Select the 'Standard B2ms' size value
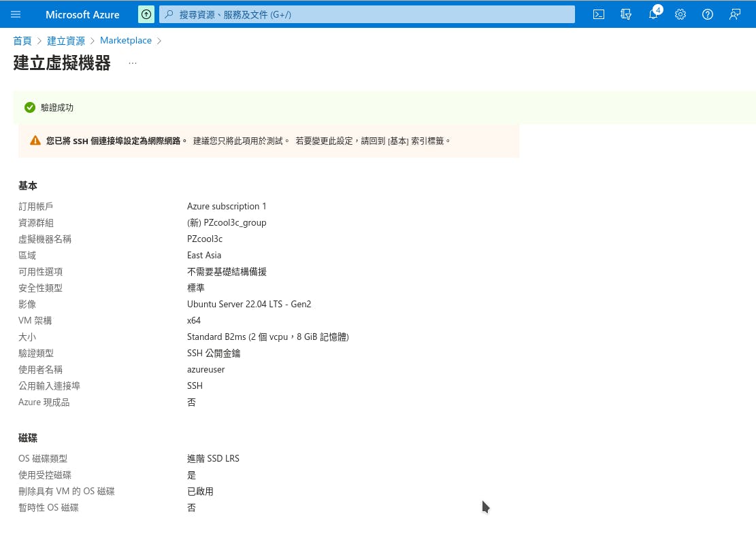The image size is (756, 533). click(x=268, y=337)
